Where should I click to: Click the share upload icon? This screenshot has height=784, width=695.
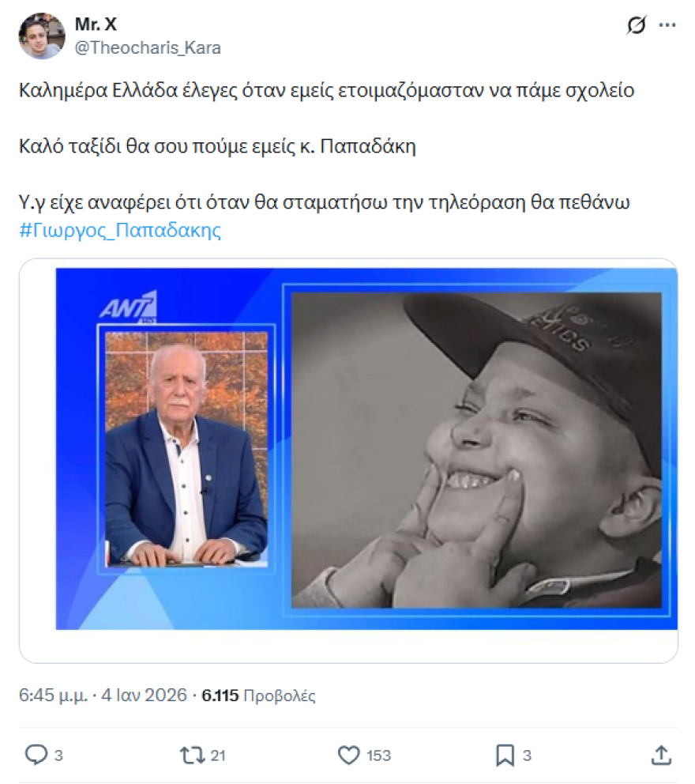coord(661,755)
